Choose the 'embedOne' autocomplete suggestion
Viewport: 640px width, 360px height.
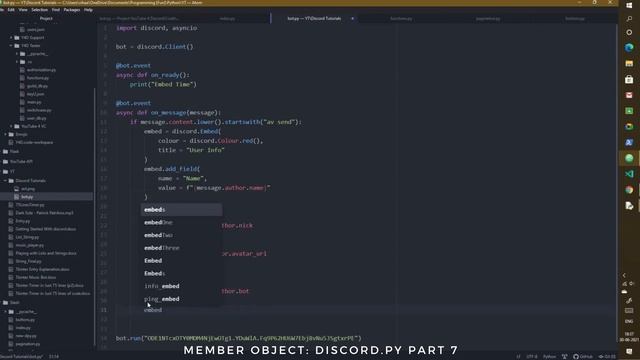click(x=182, y=222)
